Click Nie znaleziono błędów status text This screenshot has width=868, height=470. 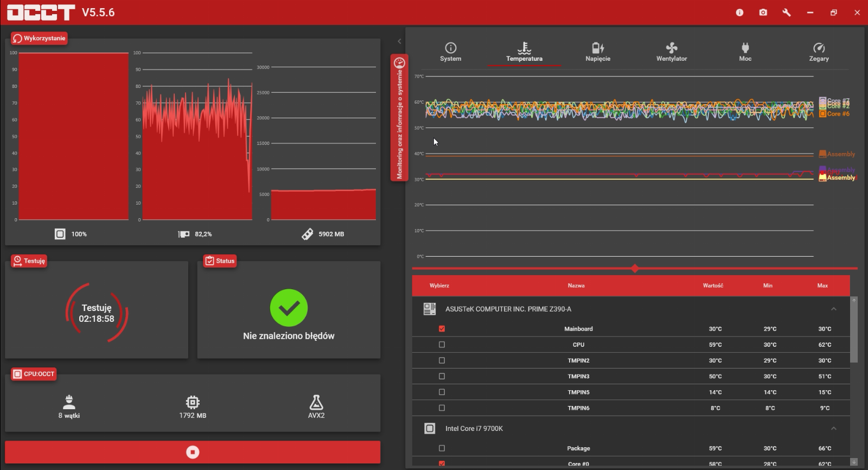[289, 336]
